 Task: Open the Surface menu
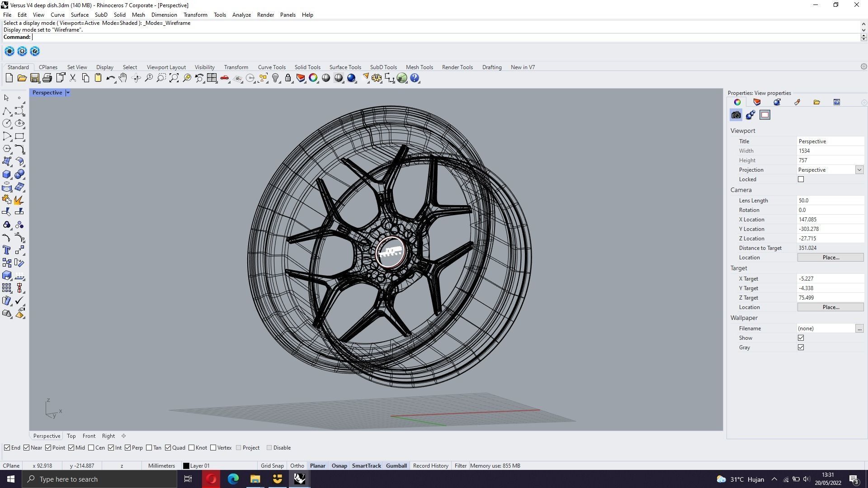click(80, 15)
